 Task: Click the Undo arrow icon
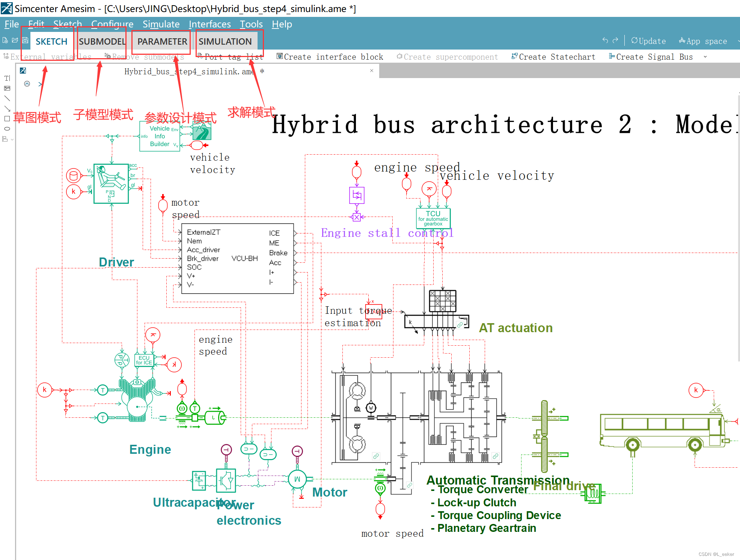605,40
